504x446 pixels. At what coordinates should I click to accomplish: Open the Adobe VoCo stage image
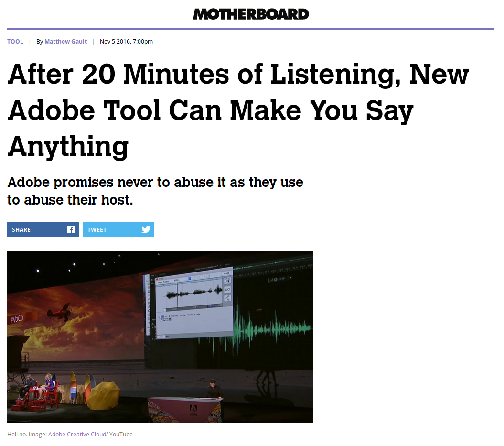tap(160, 337)
